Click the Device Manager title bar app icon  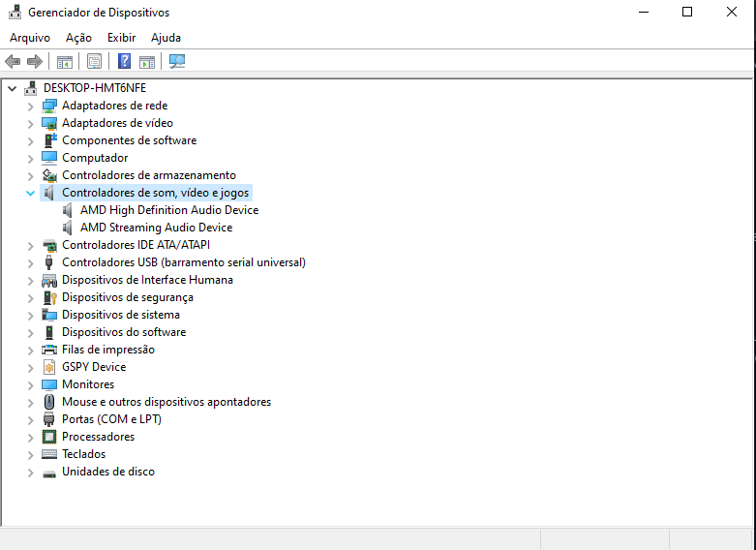click(15, 12)
